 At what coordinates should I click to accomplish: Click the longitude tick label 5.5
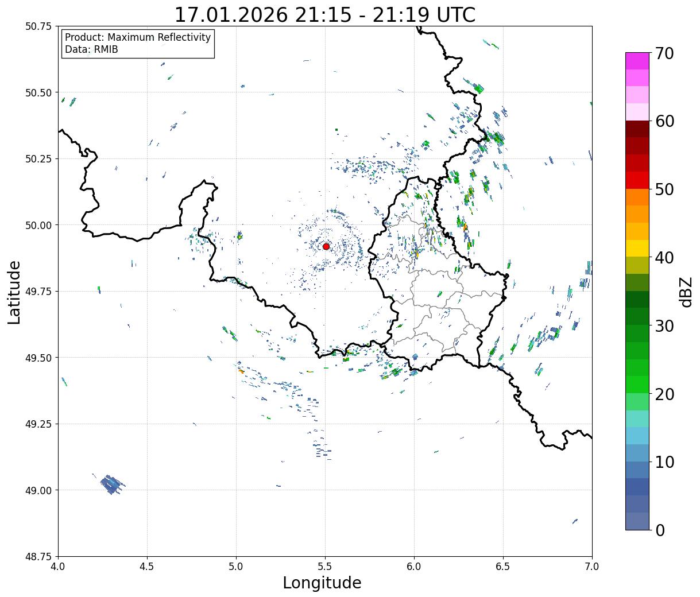tap(325, 567)
